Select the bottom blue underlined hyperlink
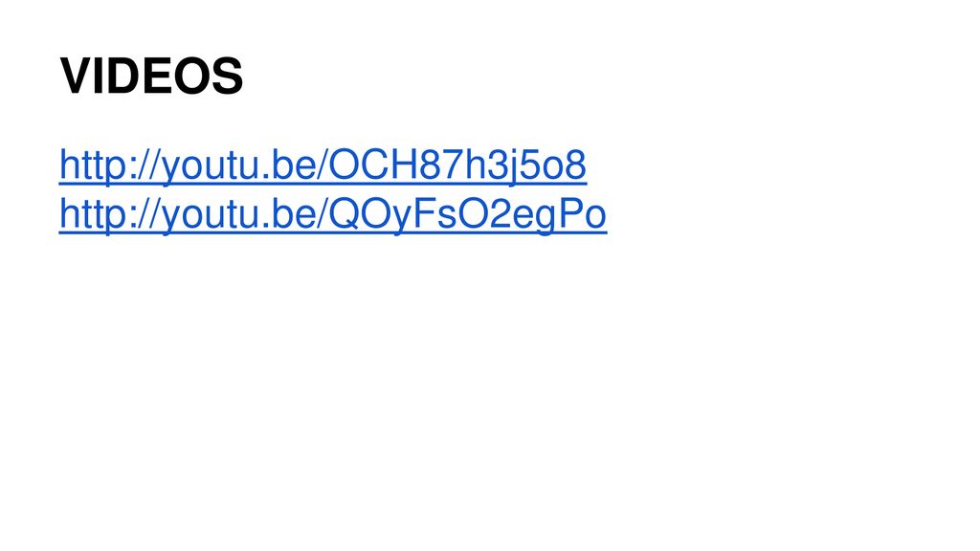980x551 pixels. (333, 214)
